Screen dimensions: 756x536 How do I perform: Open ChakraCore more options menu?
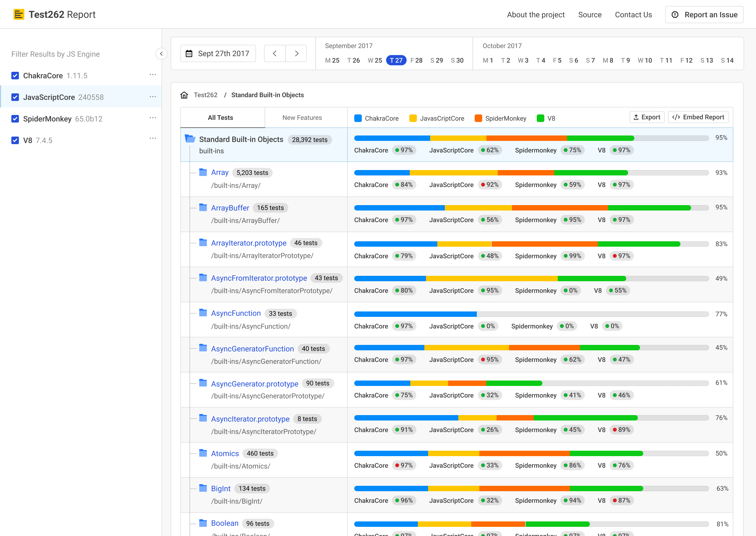[153, 75]
